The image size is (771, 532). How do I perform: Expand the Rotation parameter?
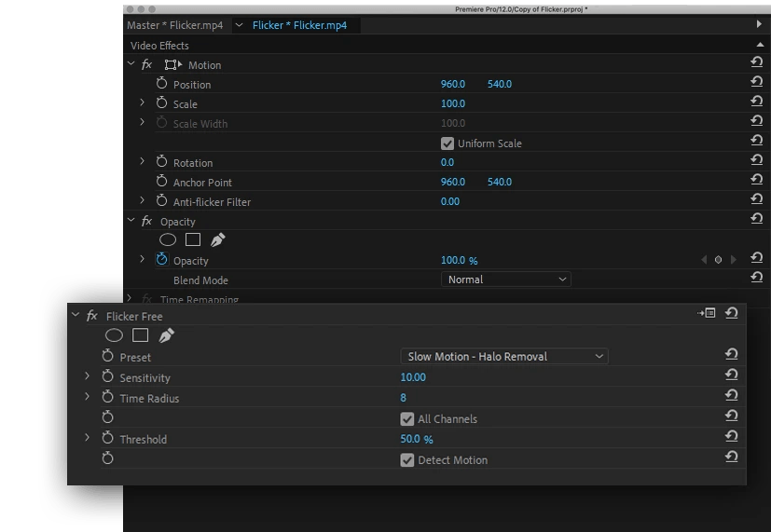point(142,161)
